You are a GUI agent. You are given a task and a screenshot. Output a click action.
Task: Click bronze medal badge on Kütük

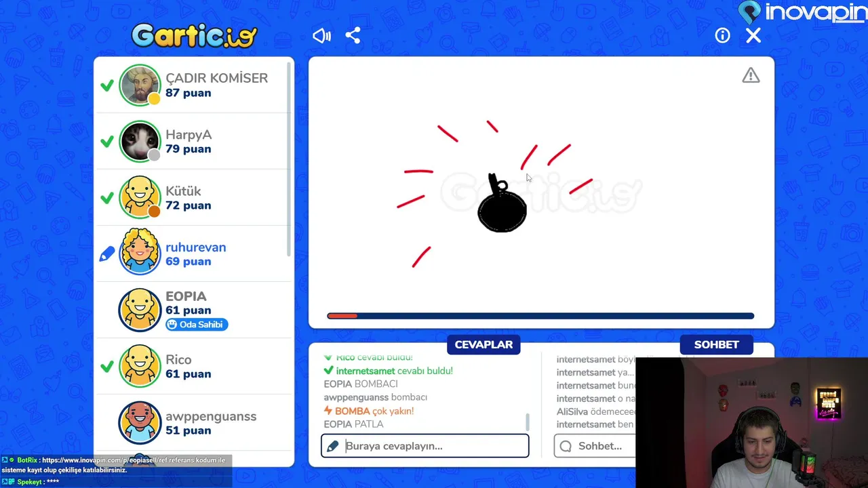point(154,211)
